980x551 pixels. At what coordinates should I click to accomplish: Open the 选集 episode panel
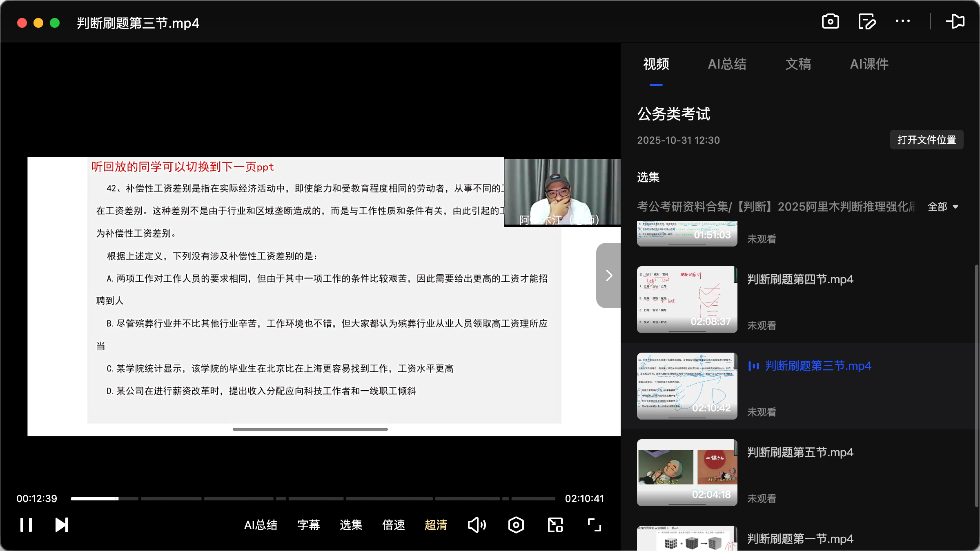pyautogui.click(x=350, y=525)
